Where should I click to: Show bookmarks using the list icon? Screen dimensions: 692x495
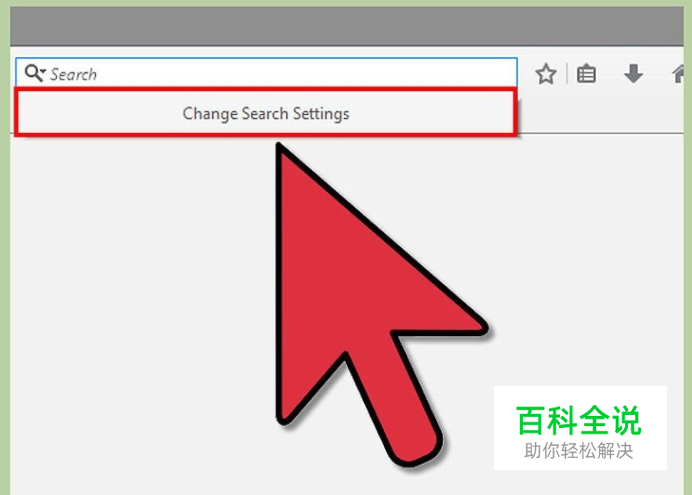(x=587, y=74)
